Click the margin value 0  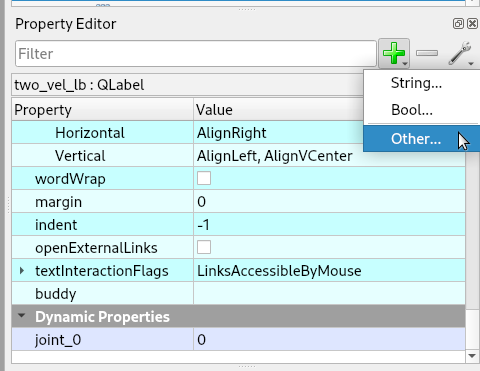click(x=329, y=202)
